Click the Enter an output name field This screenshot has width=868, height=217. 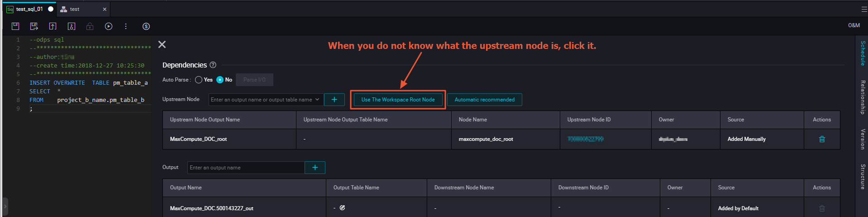pos(246,168)
